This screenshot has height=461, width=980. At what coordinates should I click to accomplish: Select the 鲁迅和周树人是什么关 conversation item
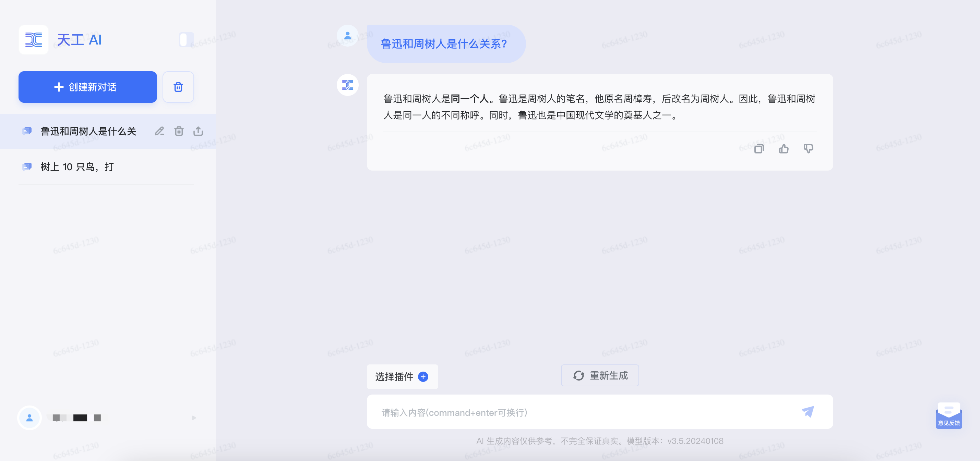pyautogui.click(x=88, y=132)
